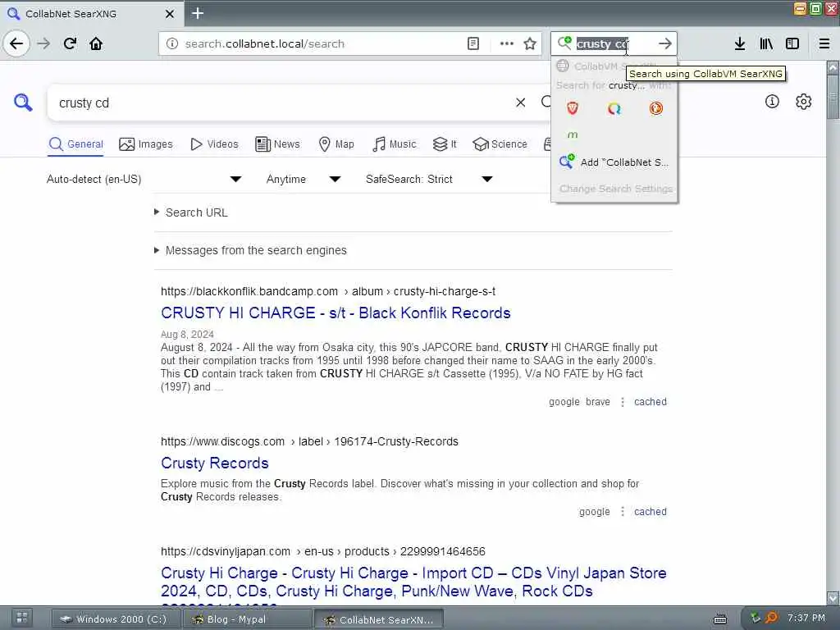Click the page vertical scrollbar thumb
Image resolution: width=840 pixels, height=630 pixels.
pyautogui.click(x=833, y=97)
